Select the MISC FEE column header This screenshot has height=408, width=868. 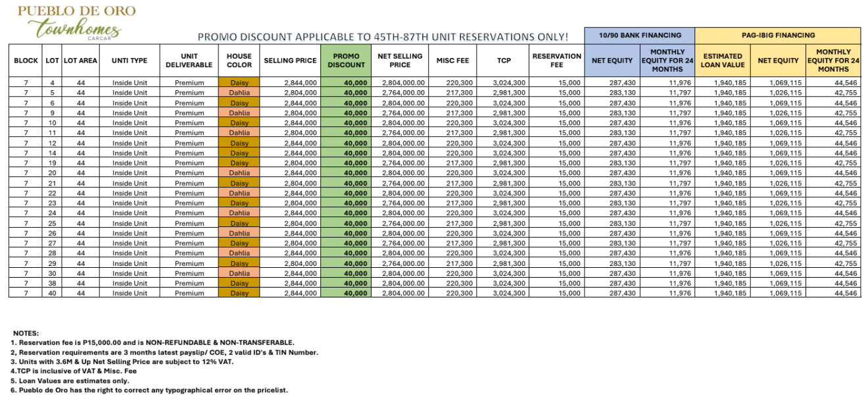pos(452,61)
